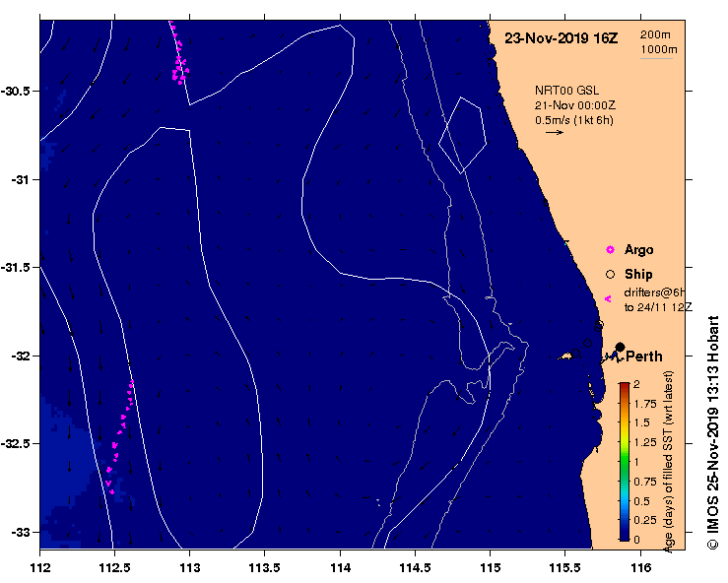Image resolution: width=728 pixels, height=583 pixels.
Task: Click the colorbar tick label 1.75
Action: tap(645, 404)
